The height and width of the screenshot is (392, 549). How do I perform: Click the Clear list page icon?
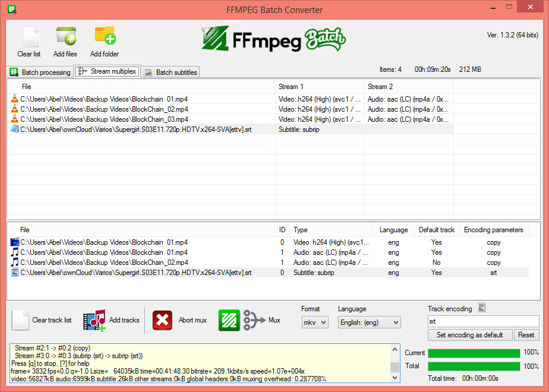click(30, 36)
